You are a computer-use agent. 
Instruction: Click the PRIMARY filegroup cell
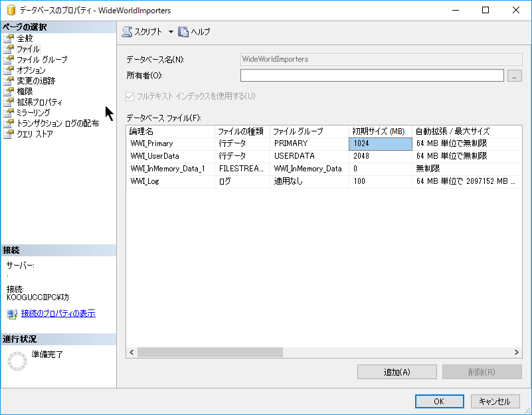click(x=310, y=143)
